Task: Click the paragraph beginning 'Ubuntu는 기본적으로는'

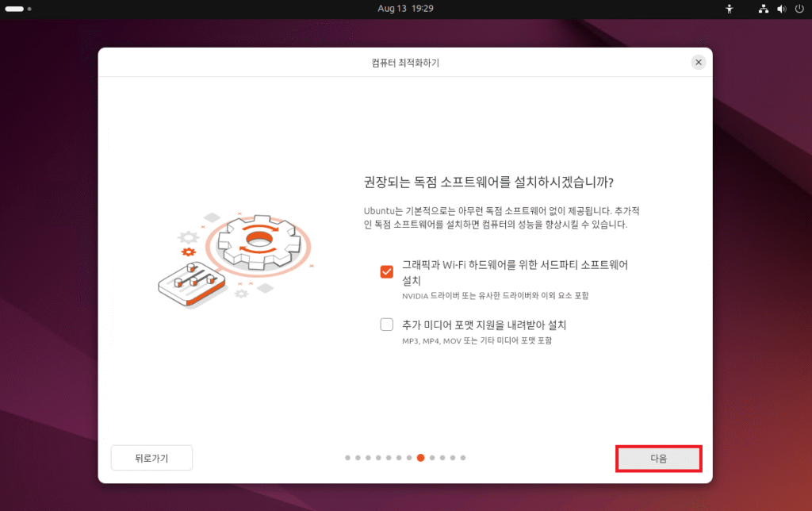Action: tap(501, 217)
